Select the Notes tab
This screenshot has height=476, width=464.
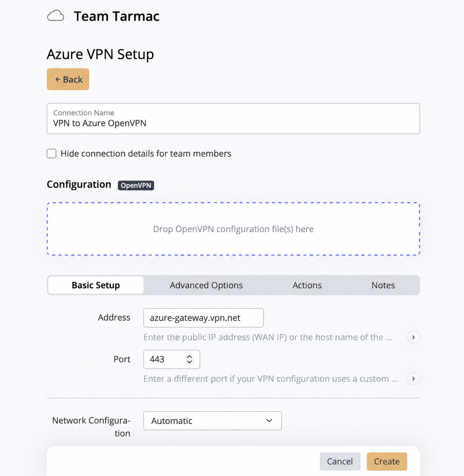coord(383,285)
